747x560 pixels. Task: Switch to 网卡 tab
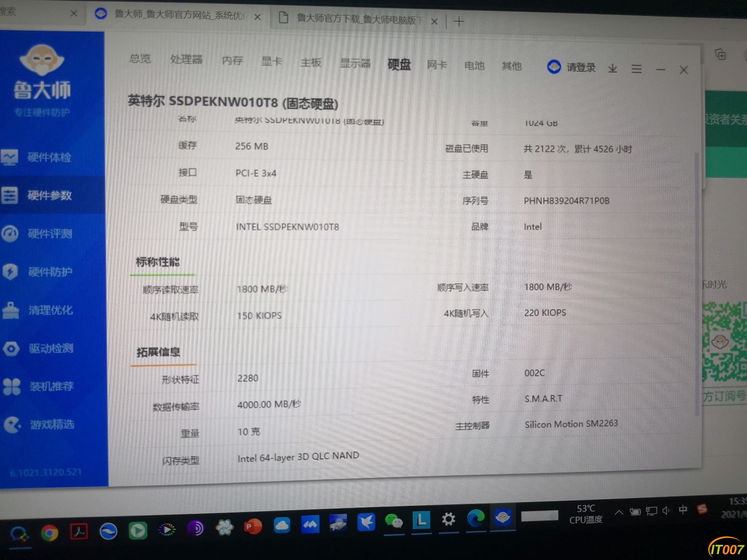[437, 65]
